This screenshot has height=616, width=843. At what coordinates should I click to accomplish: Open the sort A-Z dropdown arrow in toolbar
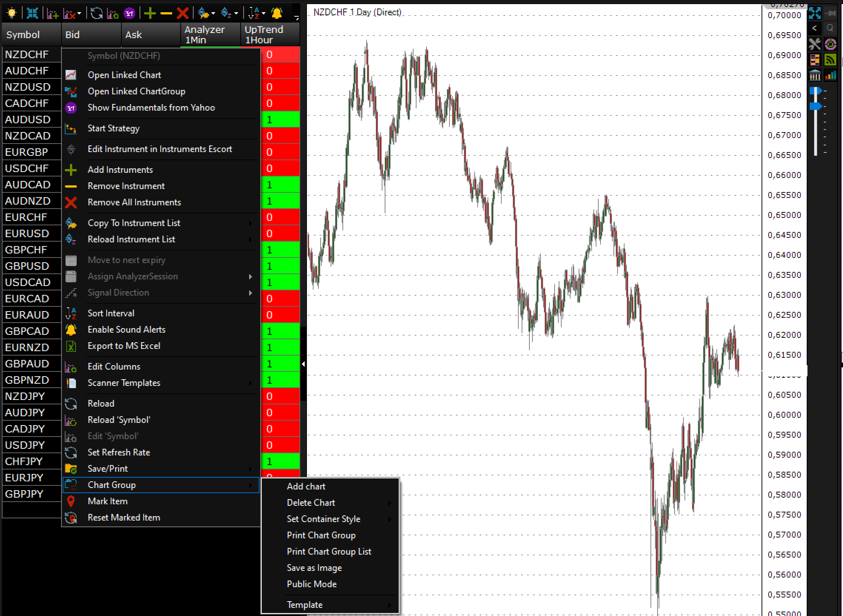pos(264,14)
